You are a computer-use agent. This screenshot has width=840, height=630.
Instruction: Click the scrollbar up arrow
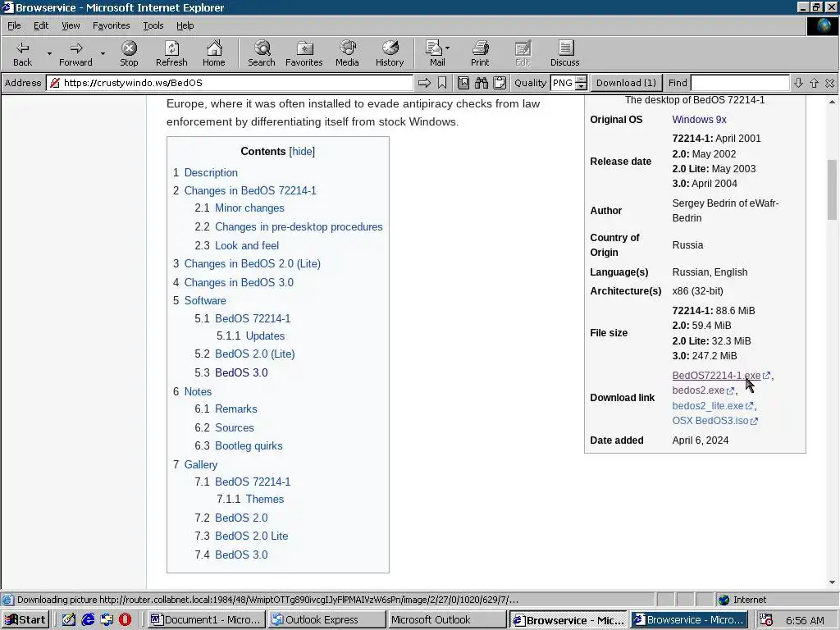pyautogui.click(x=832, y=102)
